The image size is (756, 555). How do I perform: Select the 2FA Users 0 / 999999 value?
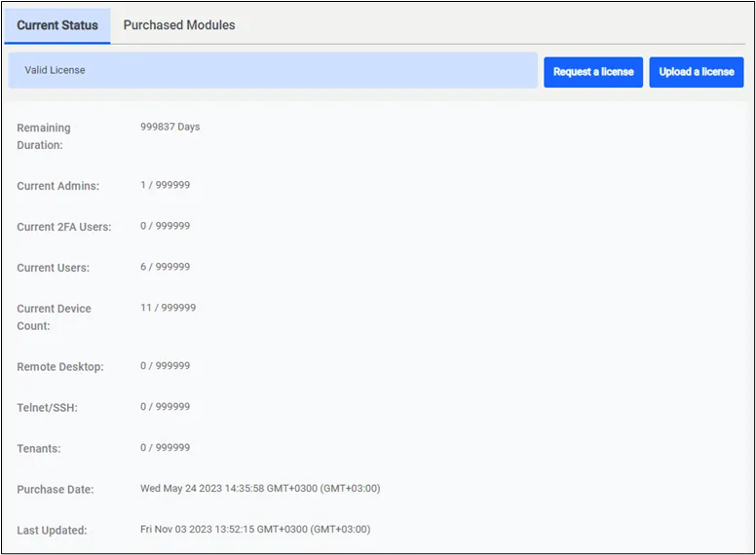click(x=166, y=226)
